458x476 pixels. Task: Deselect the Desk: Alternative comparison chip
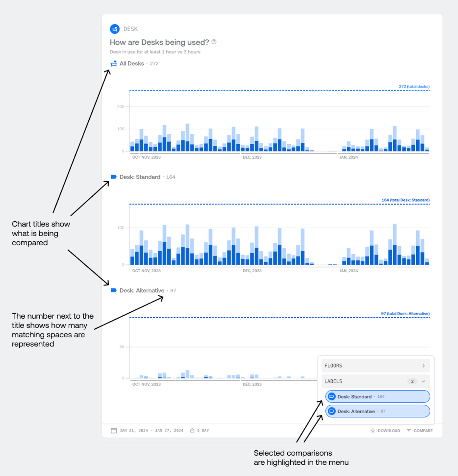pyautogui.click(x=377, y=411)
